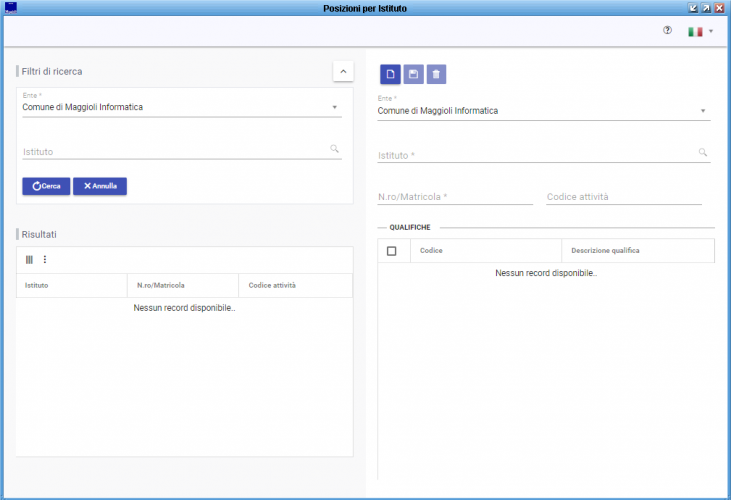731x500 pixels.
Task: Click into the Codice attività field
Action: coord(623,197)
